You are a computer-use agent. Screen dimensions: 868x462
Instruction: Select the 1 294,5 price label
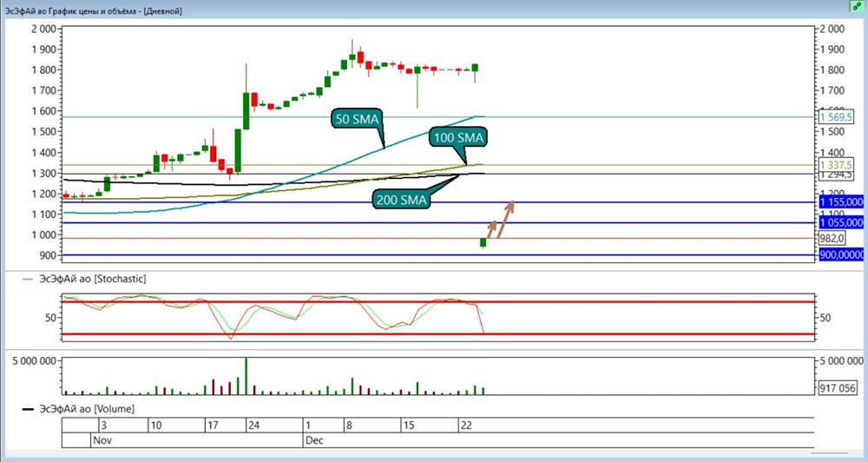pyautogui.click(x=836, y=175)
